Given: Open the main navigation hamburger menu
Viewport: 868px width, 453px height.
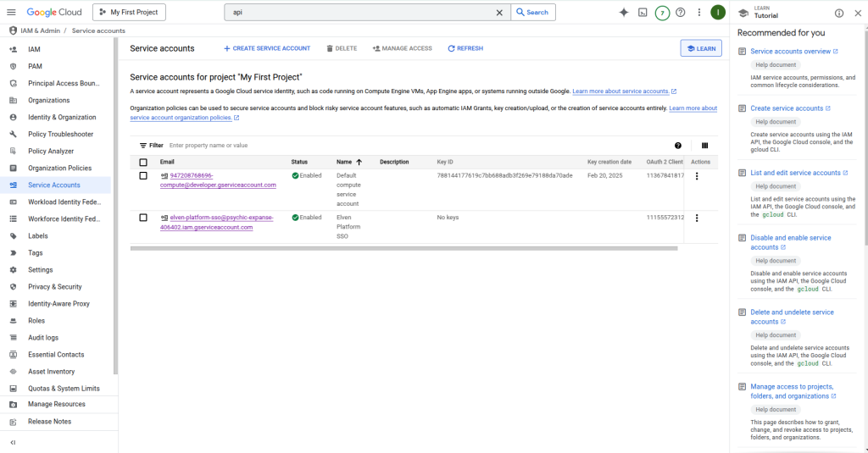Looking at the screenshot, I should [x=12, y=13].
